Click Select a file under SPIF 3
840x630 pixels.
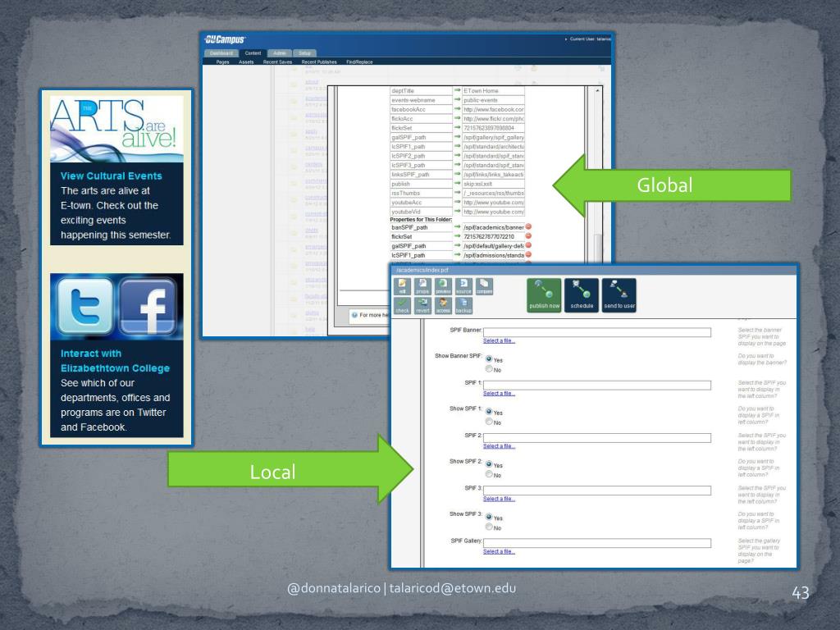pos(499,499)
